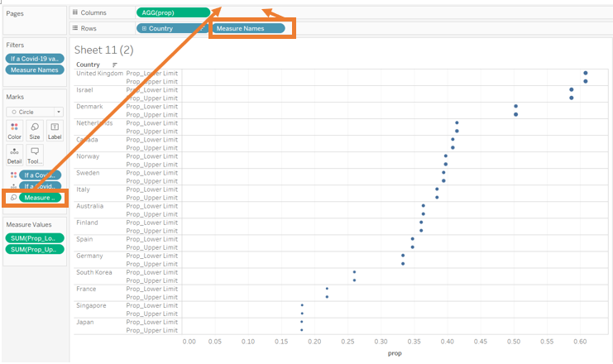This screenshot has width=613, height=364.
Task: Click Denmark Prop_Lower Limit data point
Action: tap(515, 107)
